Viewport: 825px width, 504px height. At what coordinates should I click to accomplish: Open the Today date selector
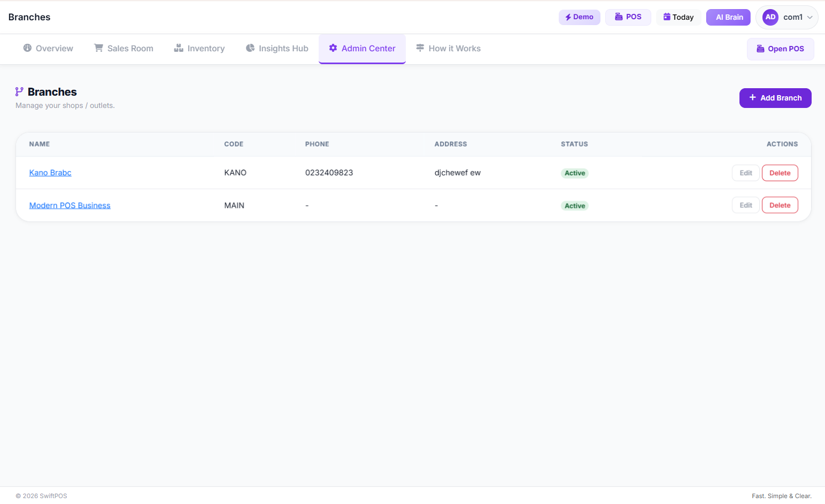[678, 17]
